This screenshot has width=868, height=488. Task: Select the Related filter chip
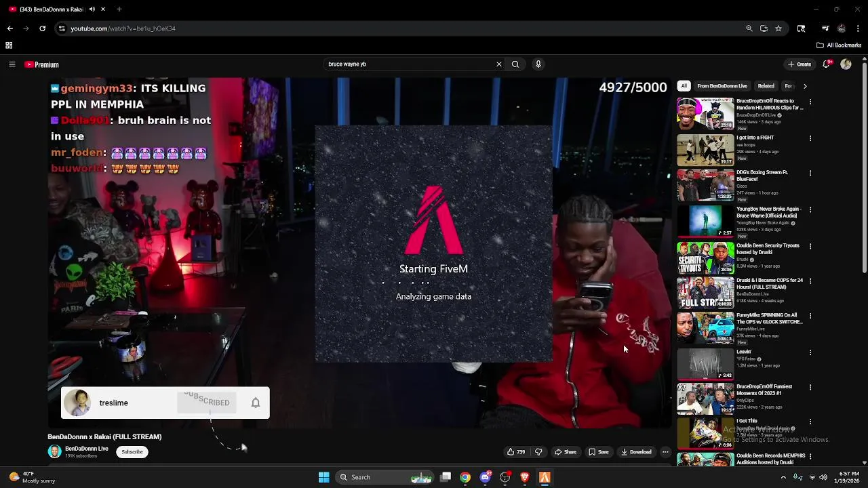766,86
